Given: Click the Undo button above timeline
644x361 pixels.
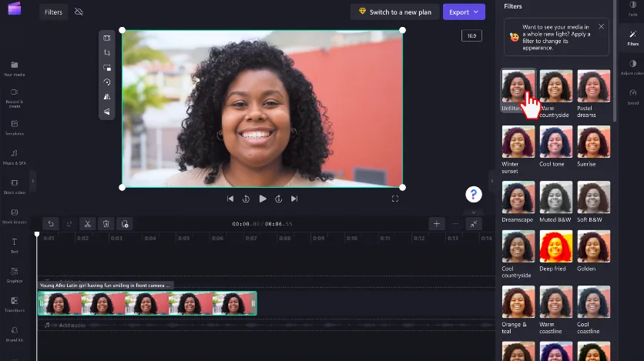Looking at the screenshot, I should [x=51, y=224].
